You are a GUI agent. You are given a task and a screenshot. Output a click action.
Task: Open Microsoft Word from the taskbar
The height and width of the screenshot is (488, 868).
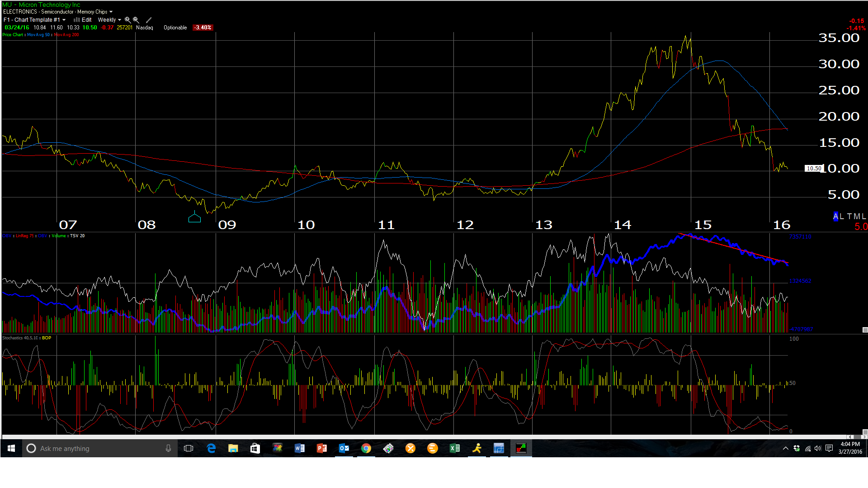[x=299, y=448]
